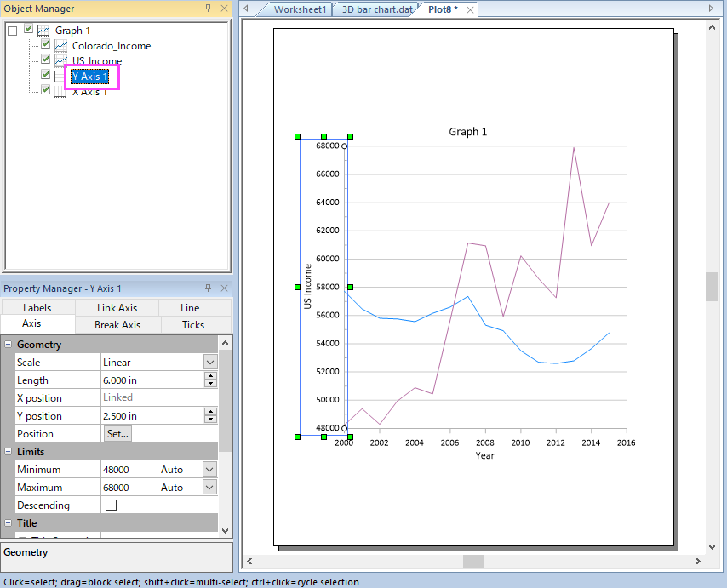Increase Length with the up stepper
727x588 pixels.
pos(210,376)
